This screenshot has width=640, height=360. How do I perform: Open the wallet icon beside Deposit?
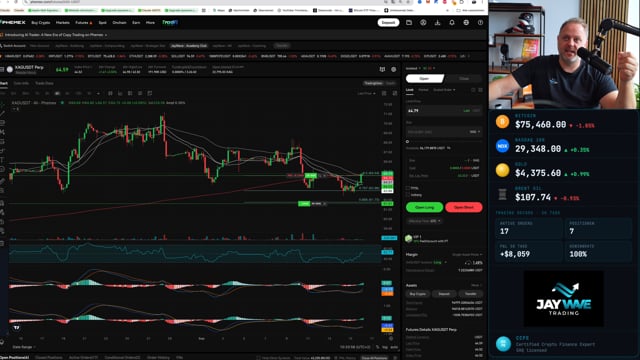409,22
